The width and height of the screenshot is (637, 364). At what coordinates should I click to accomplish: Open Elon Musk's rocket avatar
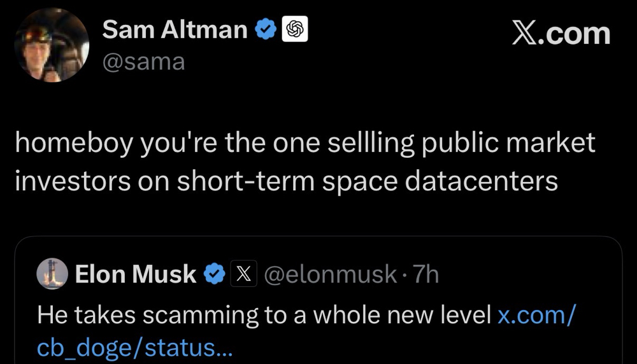pyautogui.click(x=52, y=274)
